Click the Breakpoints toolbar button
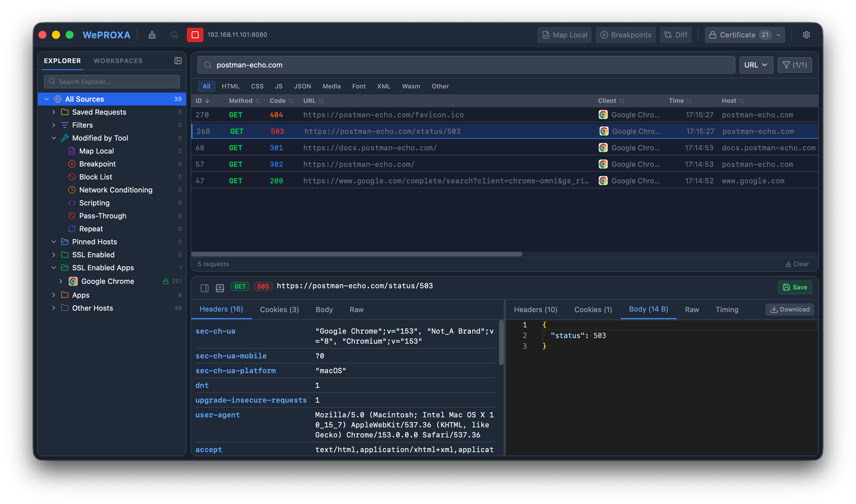 coord(625,35)
